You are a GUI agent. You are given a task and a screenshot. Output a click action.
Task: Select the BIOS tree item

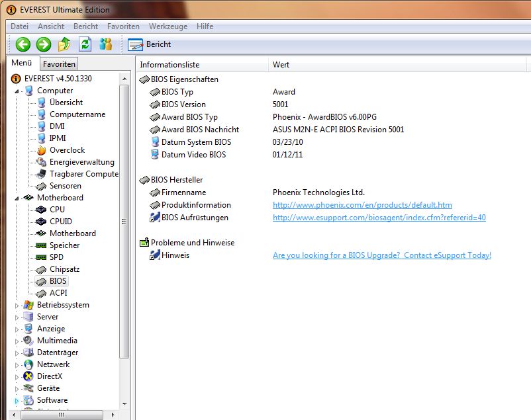pyautogui.click(x=58, y=281)
